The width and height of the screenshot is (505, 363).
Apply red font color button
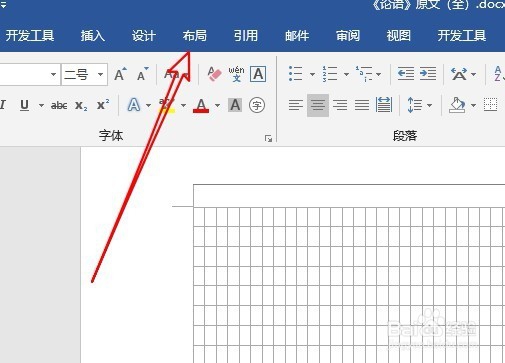(201, 105)
